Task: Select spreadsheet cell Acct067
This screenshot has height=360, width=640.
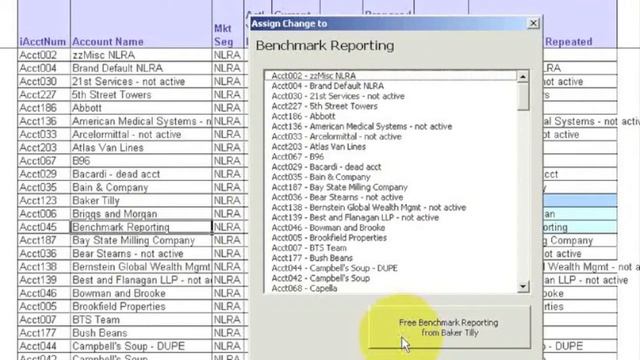Action: pyautogui.click(x=44, y=161)
